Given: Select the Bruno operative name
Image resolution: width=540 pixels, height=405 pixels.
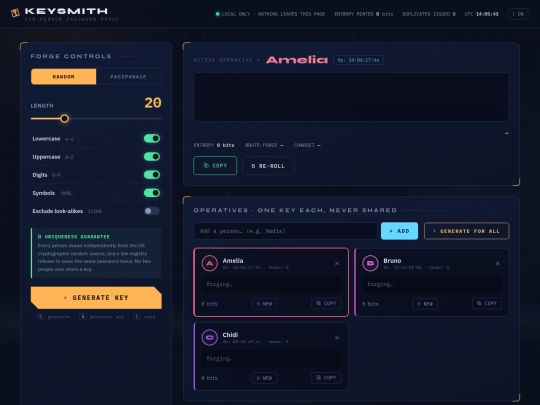Looking at the screenshot, I should click(x=392, y=261).
